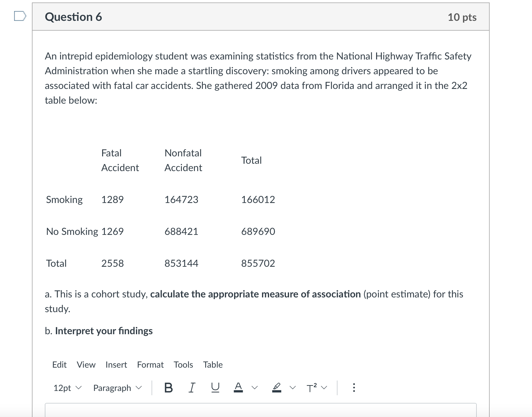Screen dimensions: 532x417
Task: Apply underline formatting in the editor toolbar
Action: pyautogui.click(x=215, y=388)
